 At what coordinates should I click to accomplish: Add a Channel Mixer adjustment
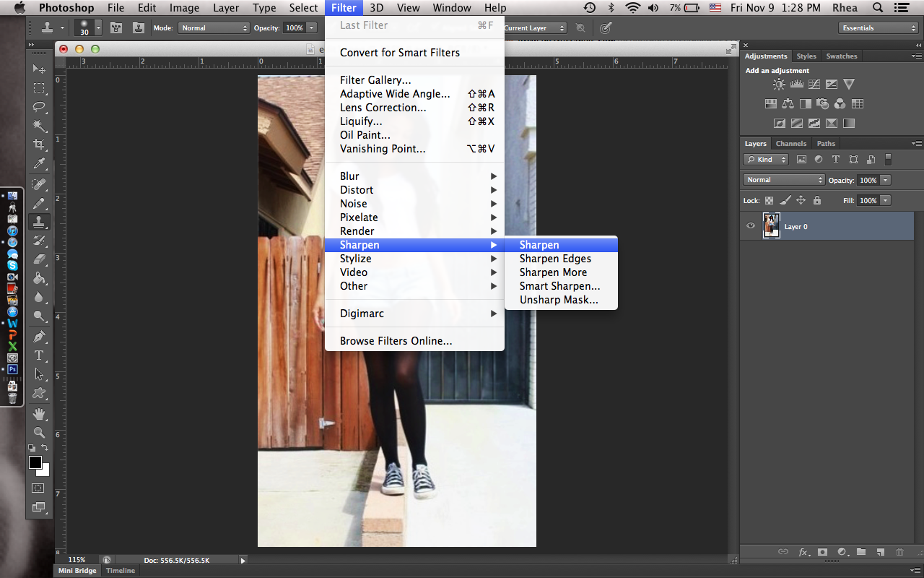(840, 104)
